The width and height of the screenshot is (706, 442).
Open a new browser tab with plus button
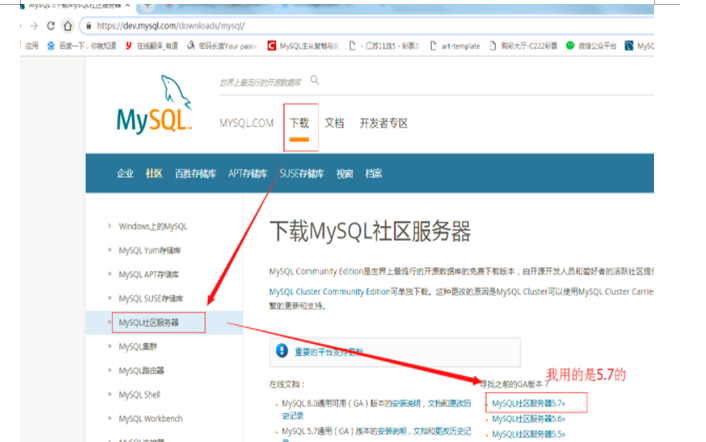tap(147, 6)
